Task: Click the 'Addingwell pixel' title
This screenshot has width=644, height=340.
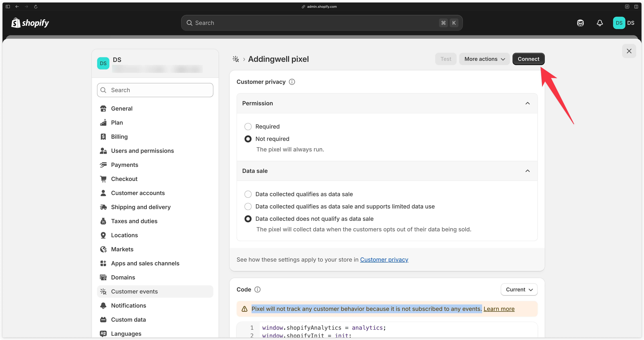Action: click(x=278, y=59)
